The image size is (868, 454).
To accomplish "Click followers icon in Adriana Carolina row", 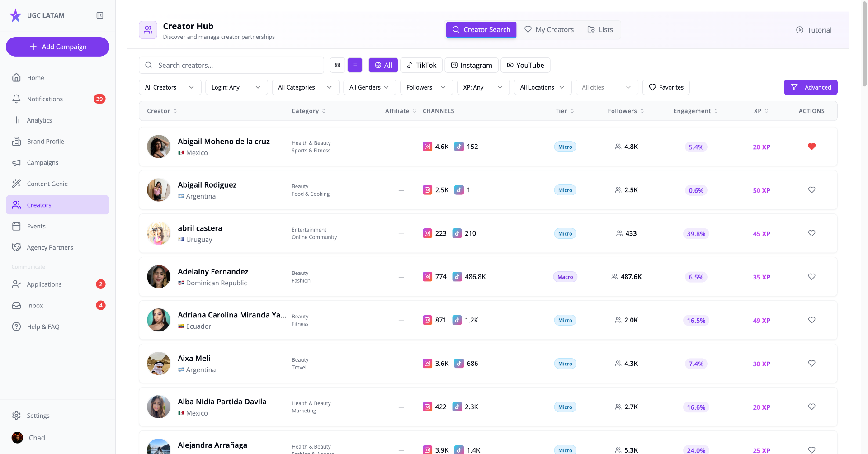I will click(x=618, y=320).
